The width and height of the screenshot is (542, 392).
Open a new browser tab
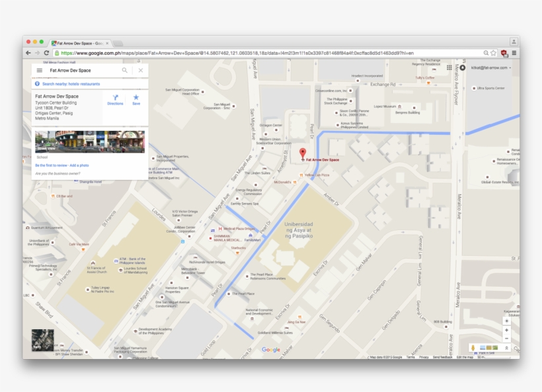[118, 43]
